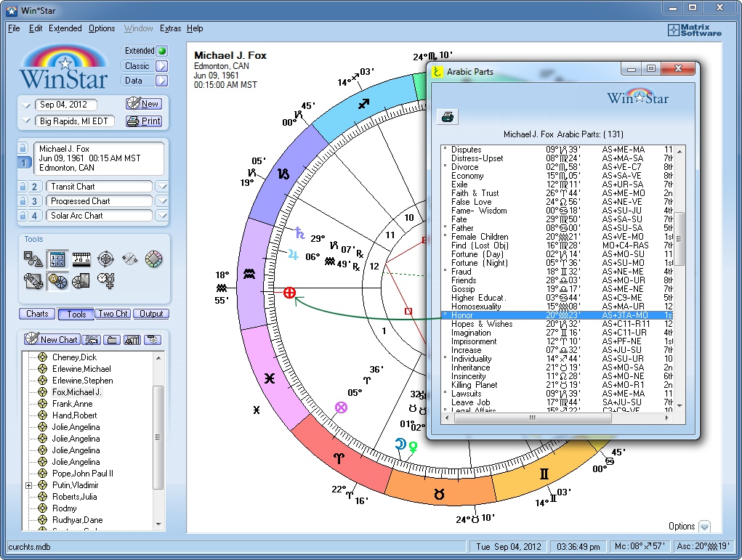Open the File menu
742x560 pixels.
(x=15, y=28)
